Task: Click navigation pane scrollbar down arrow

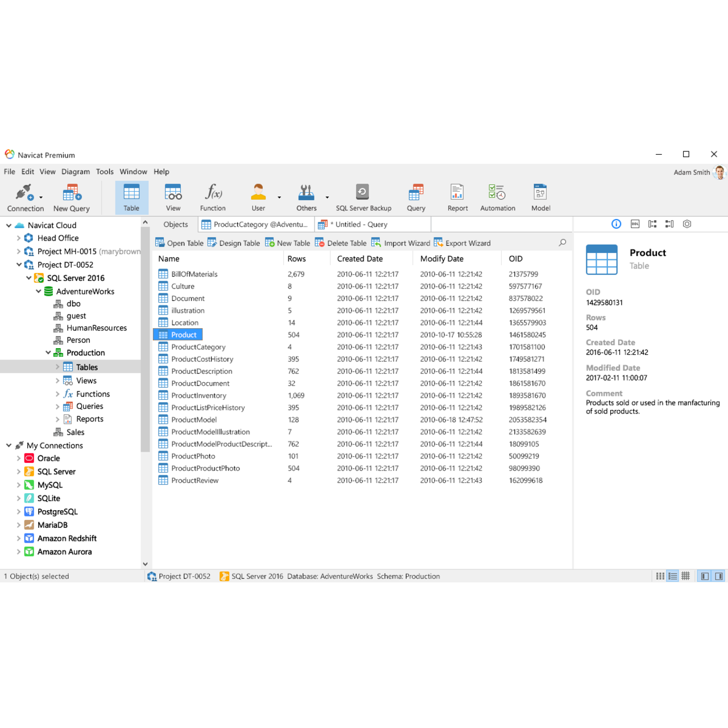Action: coord(145,564)
